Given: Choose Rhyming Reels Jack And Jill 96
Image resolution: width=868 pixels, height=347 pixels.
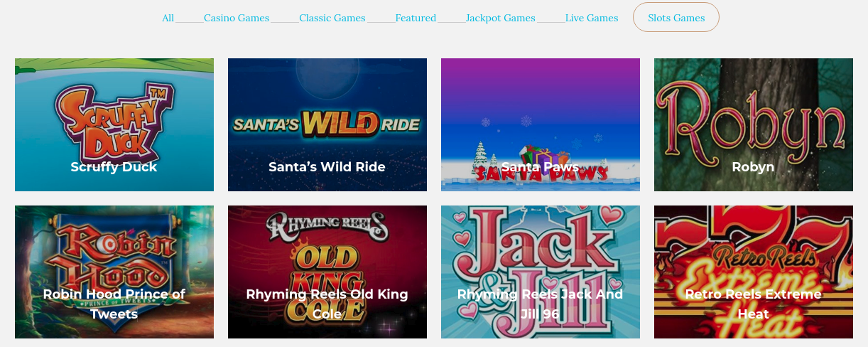Looking at the screenshot, I should tap(541, 272).
